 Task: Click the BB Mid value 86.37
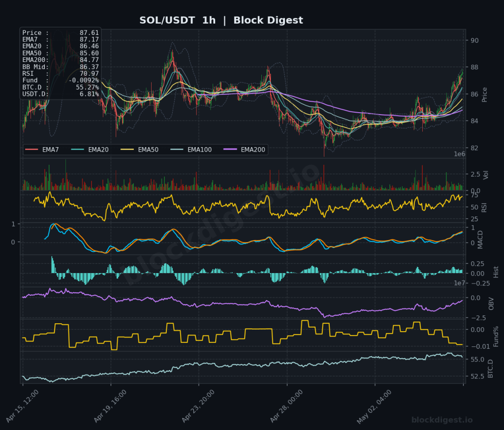pos(89,67)
